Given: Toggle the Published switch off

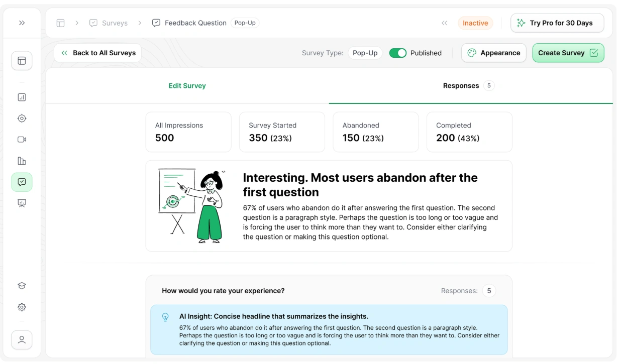Looking at the screenshot, I should (x=398, y=53).
